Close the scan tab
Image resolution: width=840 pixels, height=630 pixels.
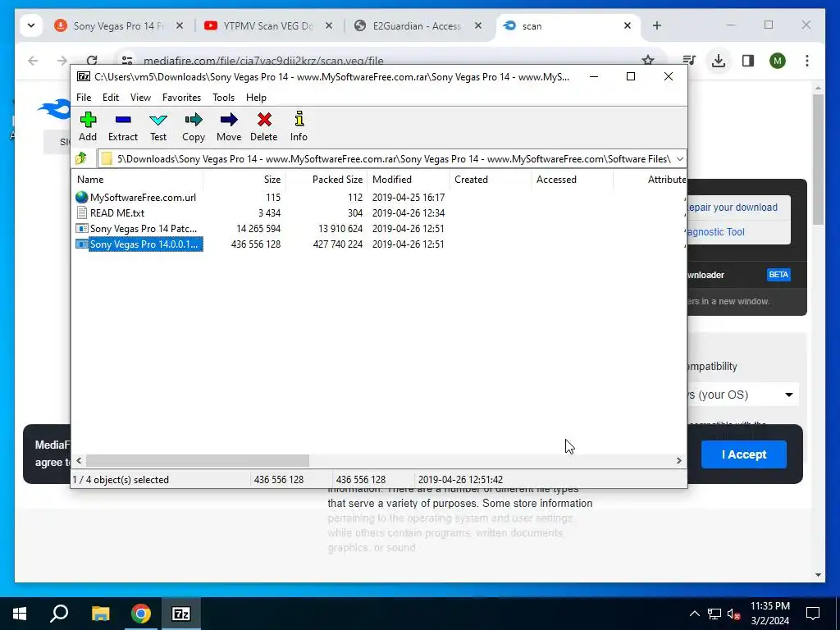pos(628,25)
